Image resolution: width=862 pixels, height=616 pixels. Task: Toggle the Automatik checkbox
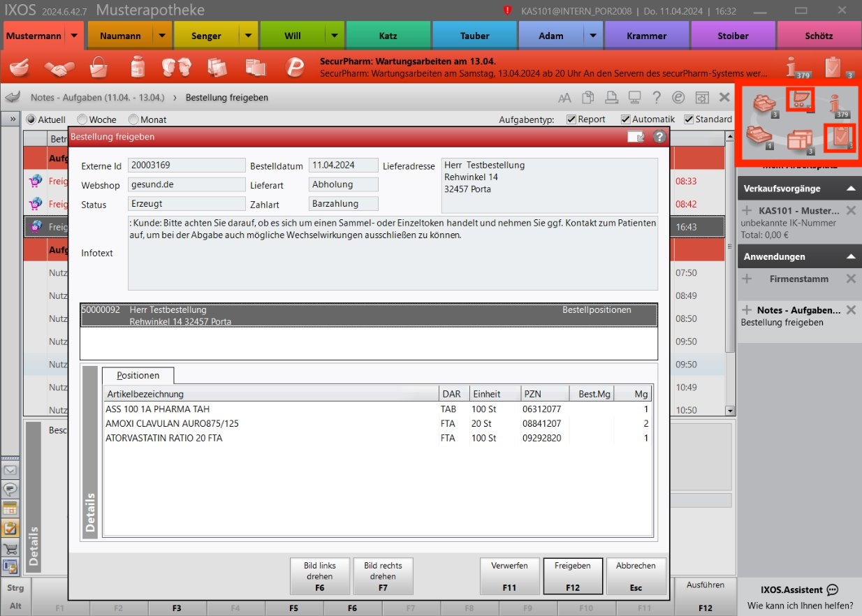coord(626,119)
